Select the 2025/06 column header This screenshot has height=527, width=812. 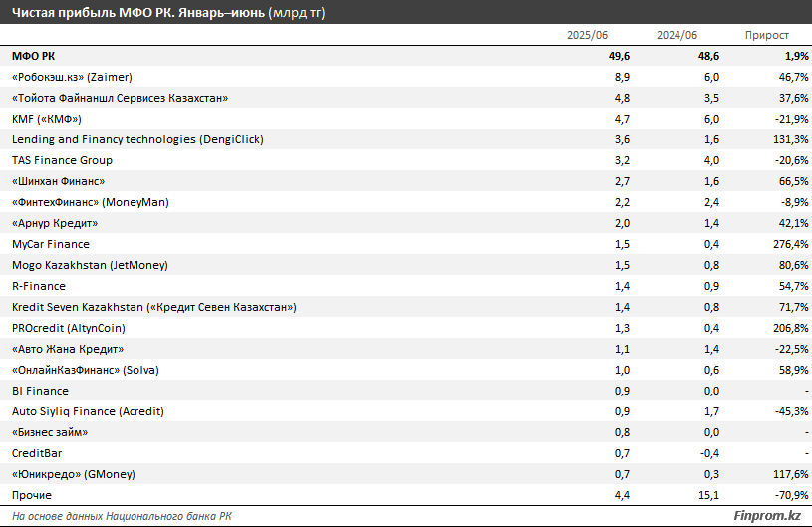tap(587, 35)
